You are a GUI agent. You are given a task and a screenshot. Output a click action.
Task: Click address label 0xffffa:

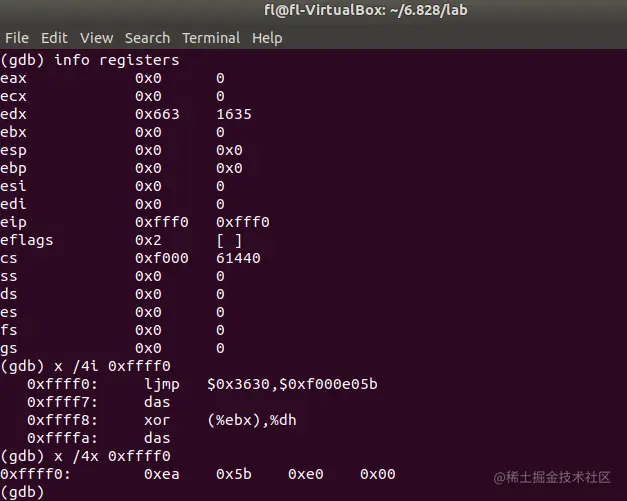tap(62, 438)
